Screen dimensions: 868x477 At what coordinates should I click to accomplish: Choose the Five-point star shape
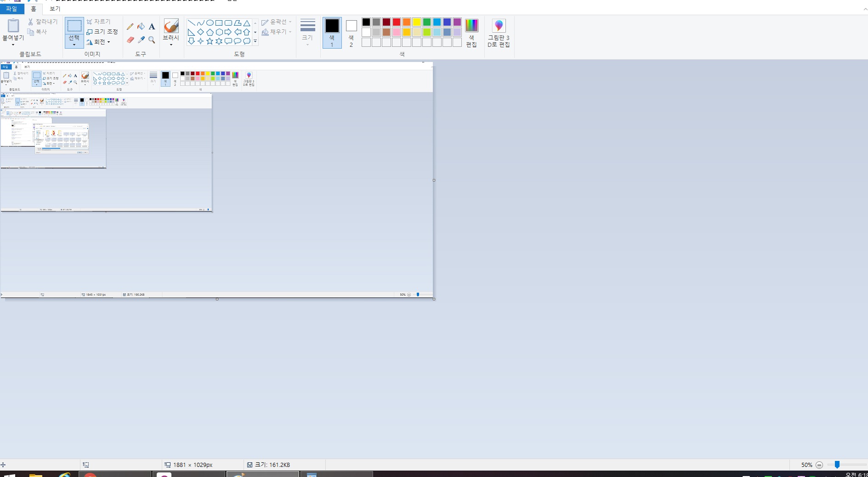(x=210, y=41)
